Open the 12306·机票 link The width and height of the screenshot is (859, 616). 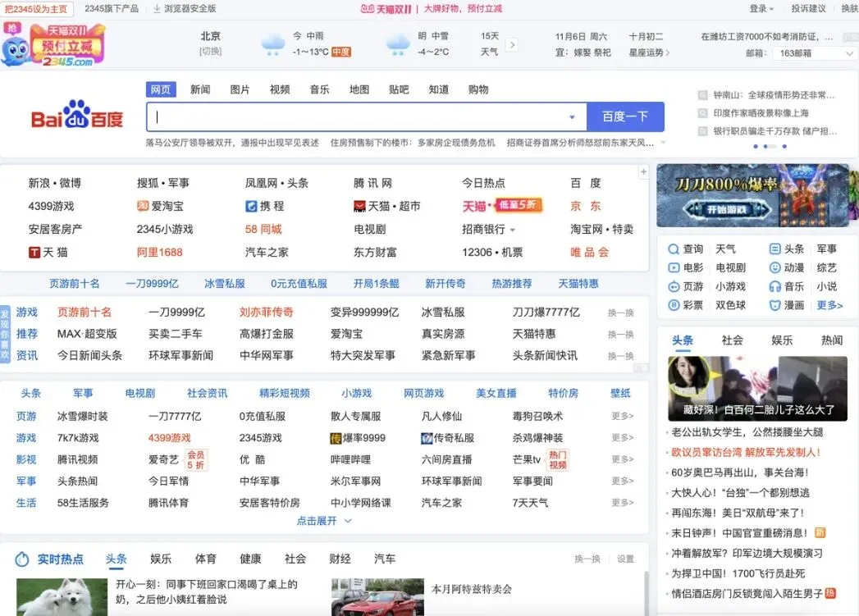[x=492, y=252]
